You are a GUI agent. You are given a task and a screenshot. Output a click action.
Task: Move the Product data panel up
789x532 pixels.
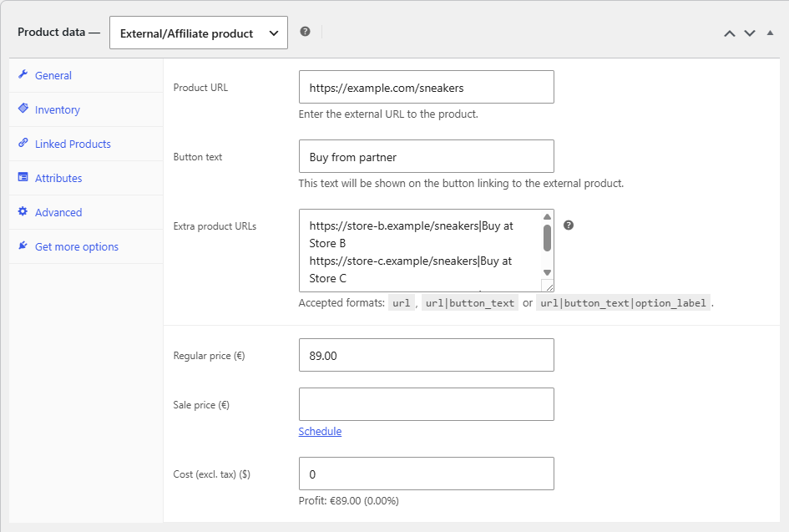(x=729, y=33)
